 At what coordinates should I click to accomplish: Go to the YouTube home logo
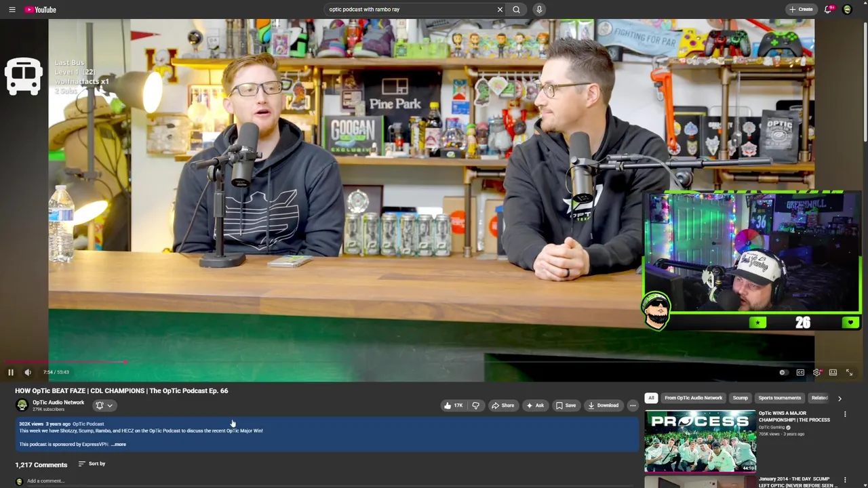coord(41,9)
